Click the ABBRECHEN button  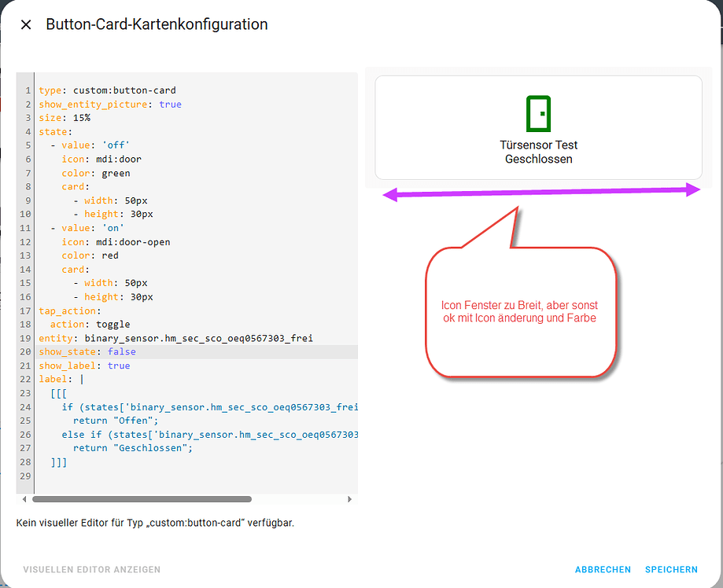(x=603, y=569)
